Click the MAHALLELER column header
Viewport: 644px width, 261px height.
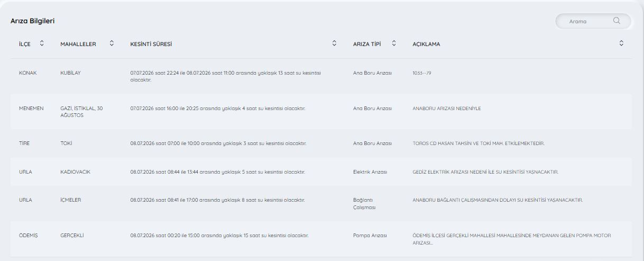click(78, 44)
